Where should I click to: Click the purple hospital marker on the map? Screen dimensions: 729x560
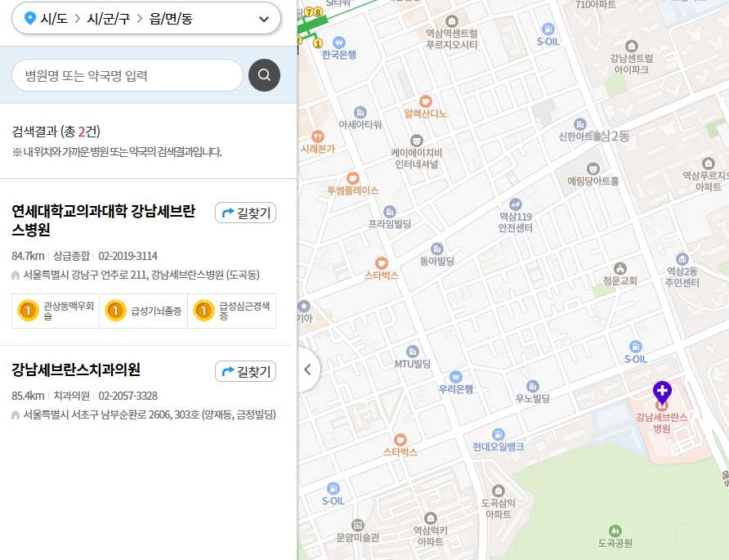point(662,392)
